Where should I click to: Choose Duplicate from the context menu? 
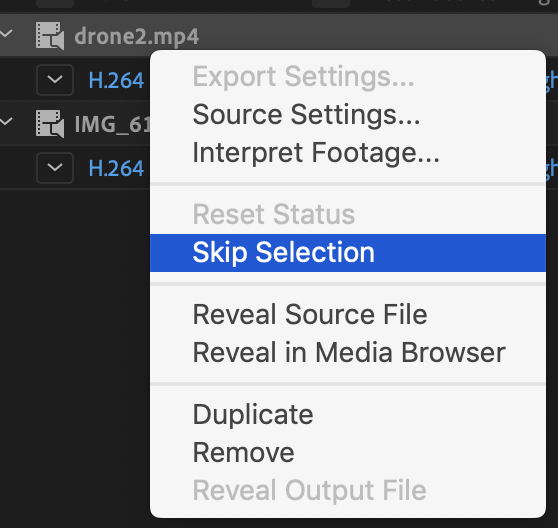tap(253, 415)
